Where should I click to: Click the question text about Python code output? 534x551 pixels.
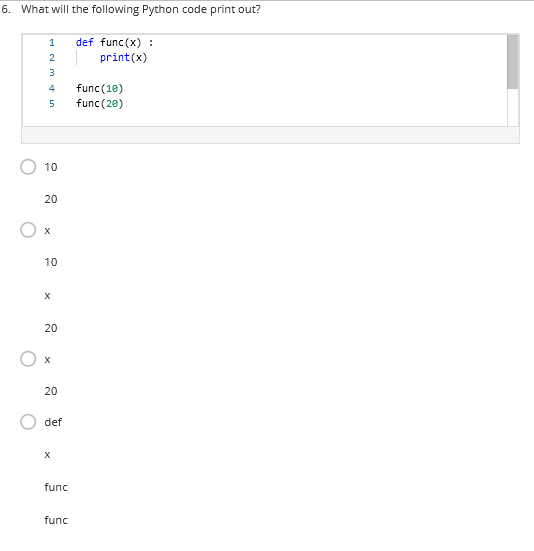141,9
